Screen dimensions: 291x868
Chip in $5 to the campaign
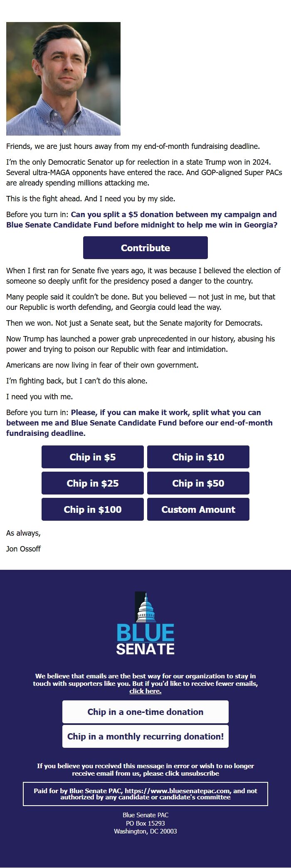point(92,457)
